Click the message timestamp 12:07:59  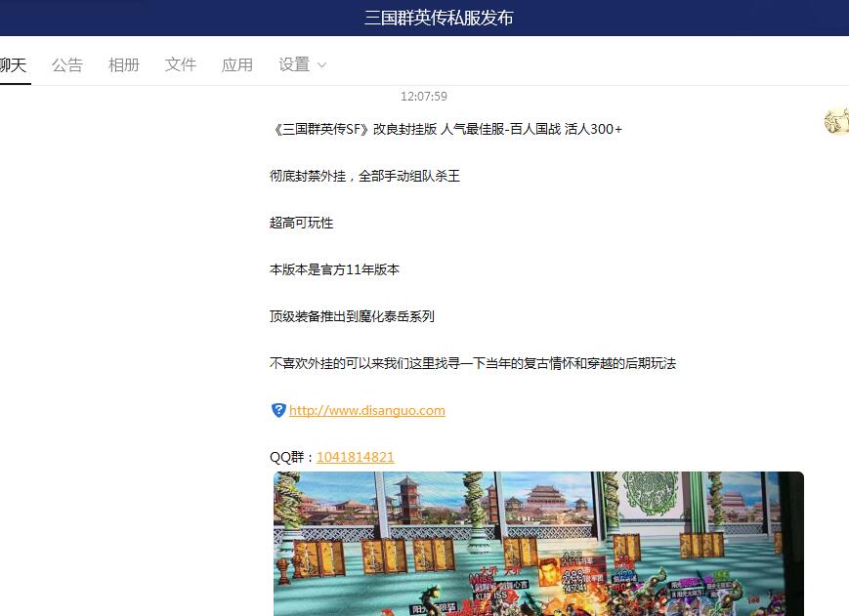(x=424, y=97)
